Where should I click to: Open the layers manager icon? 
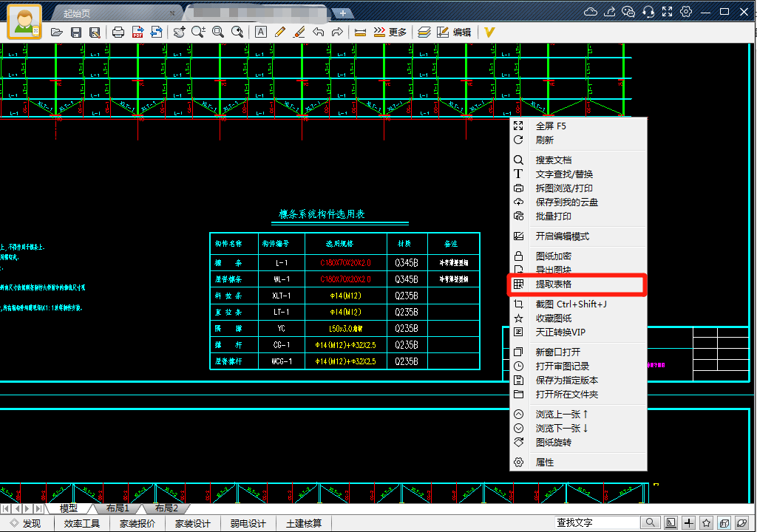[x=424, y=32]
